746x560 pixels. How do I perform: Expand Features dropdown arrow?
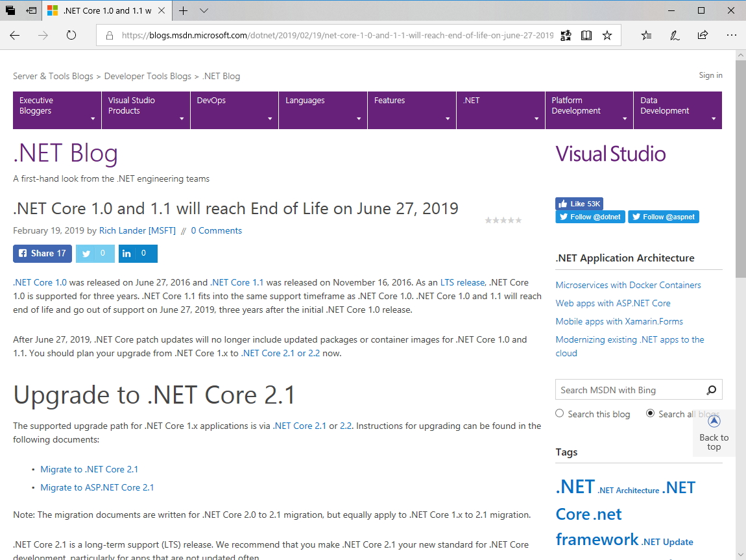[x=447, y=119]
